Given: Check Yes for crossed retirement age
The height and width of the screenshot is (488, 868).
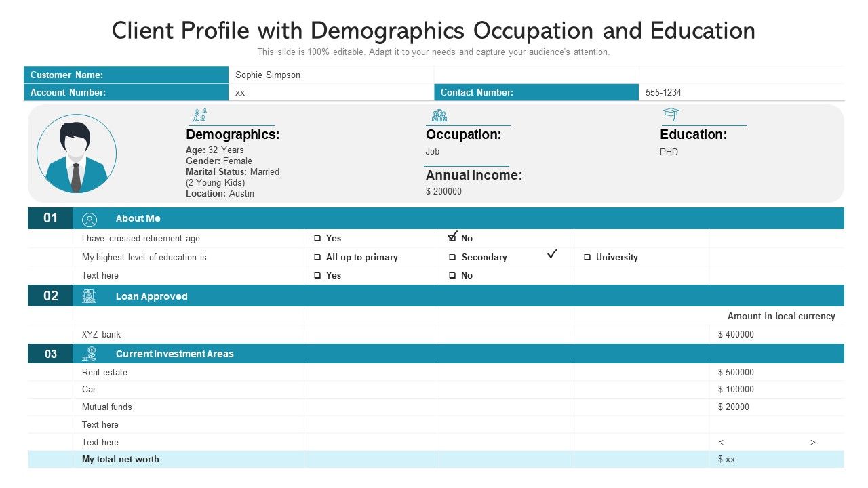Looking at the screenshot, I should point(317,239).
